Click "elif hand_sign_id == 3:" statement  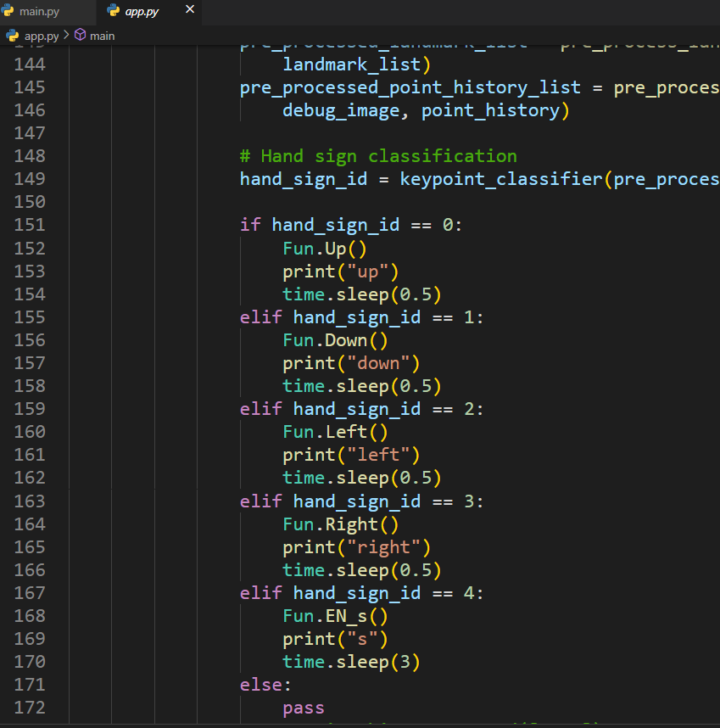click(x=361, y=501)
